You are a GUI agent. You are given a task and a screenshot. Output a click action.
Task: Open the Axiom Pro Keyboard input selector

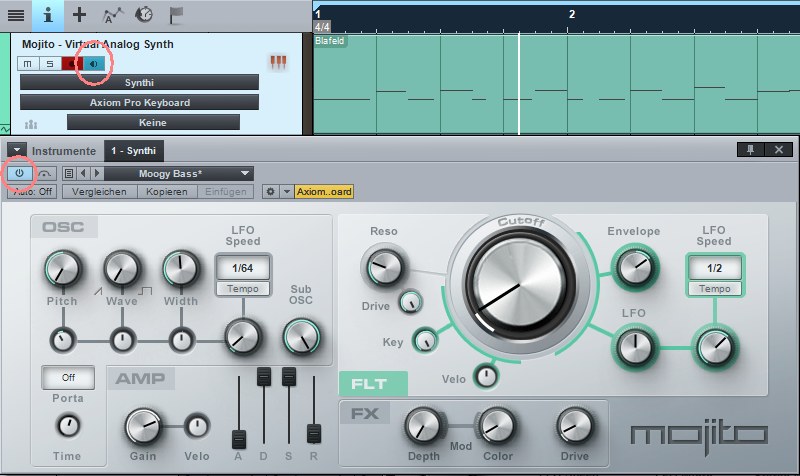(x=139, y=102)
